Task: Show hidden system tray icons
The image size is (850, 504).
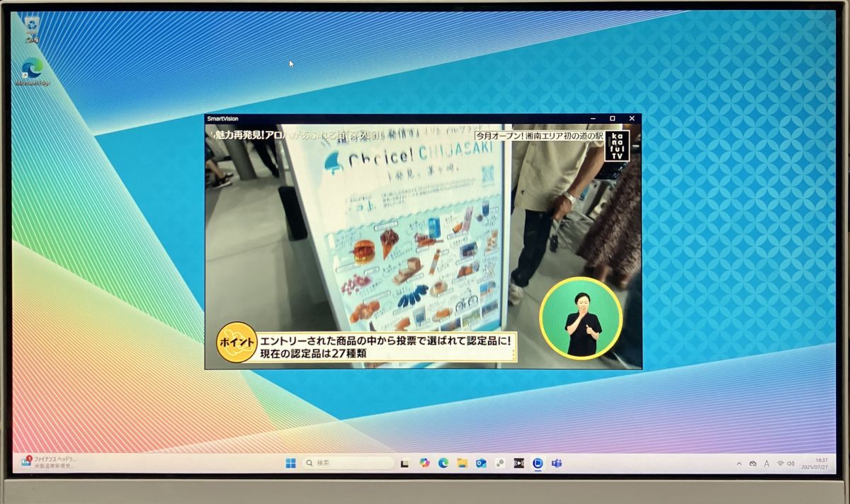Action: (739, 464)
